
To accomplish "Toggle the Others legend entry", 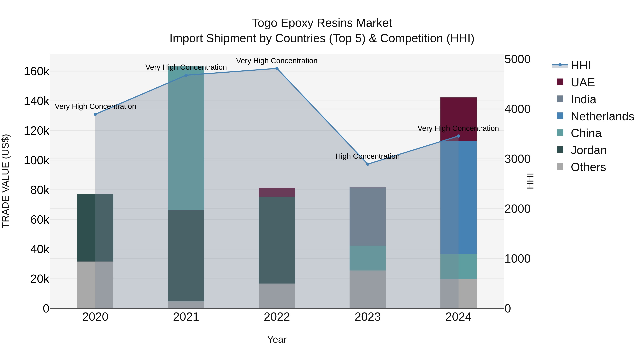I will coord(581,167).
